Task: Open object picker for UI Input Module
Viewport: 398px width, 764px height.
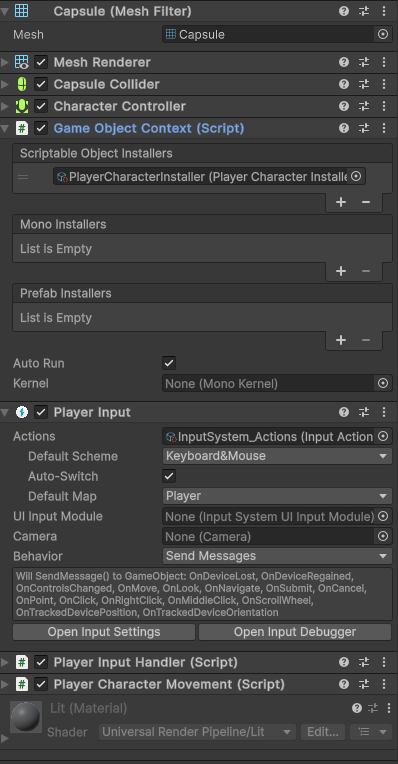Action: pos(383,516)
